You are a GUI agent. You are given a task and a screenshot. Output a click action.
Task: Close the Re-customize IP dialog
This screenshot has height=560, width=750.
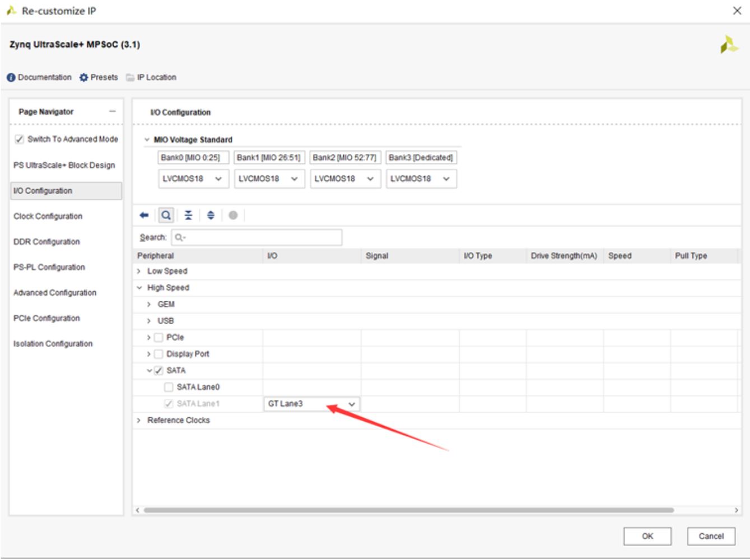click(737, 11)
